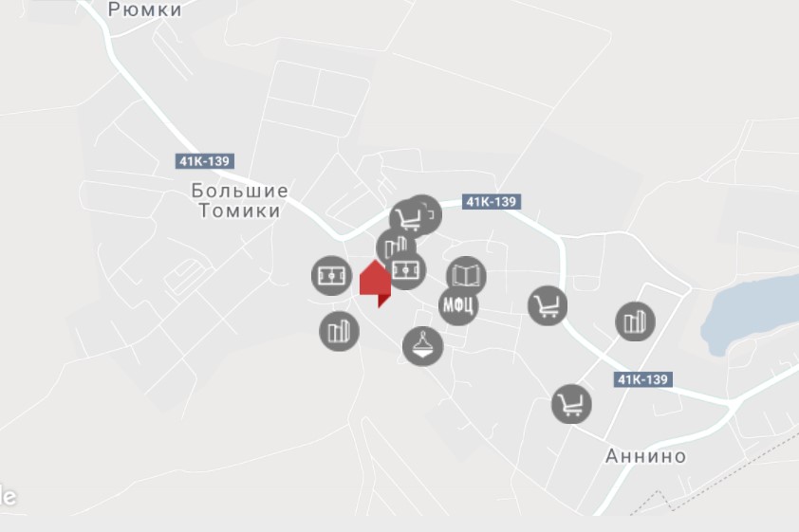Screen dimensions: 799x532
Task: Click the stadium icon left of red house
Action: pyautogui.click(x=332, y=276)
